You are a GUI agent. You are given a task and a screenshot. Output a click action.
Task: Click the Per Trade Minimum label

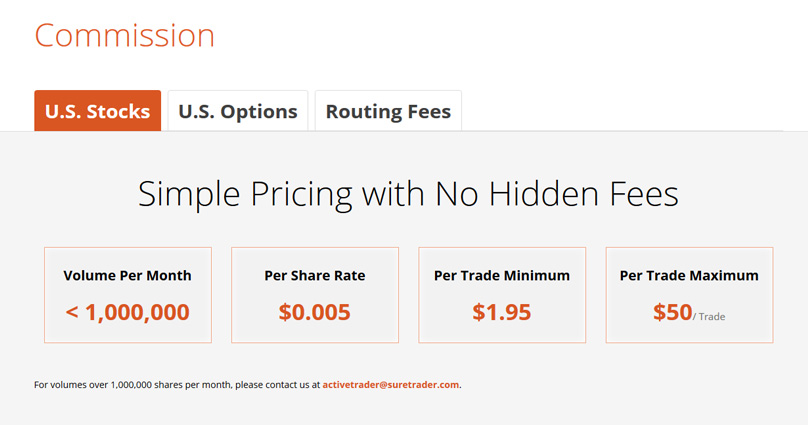point(502,275)
